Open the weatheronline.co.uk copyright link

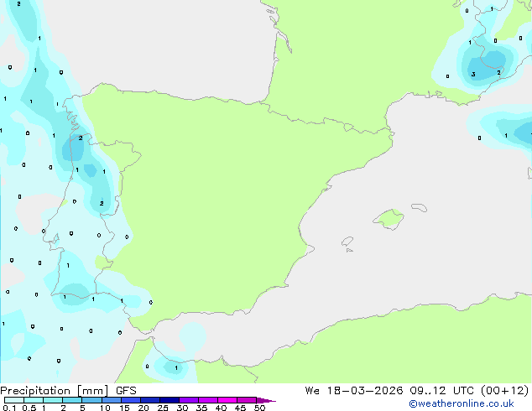coord(462,403)
